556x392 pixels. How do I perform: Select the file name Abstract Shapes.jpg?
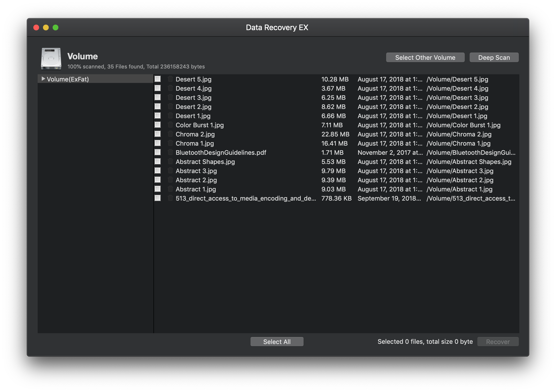click(x=205, y=162)
